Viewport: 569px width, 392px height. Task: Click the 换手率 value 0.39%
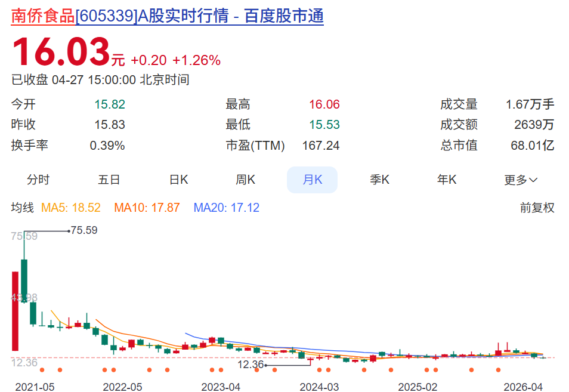(107, 146)
